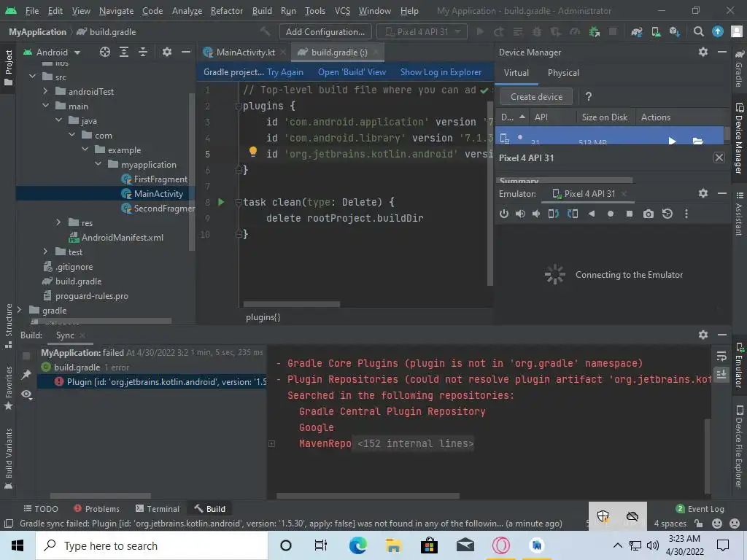747x560 pixels.
Task: Open the Terminal tool window tab
Action: point(158,508)
